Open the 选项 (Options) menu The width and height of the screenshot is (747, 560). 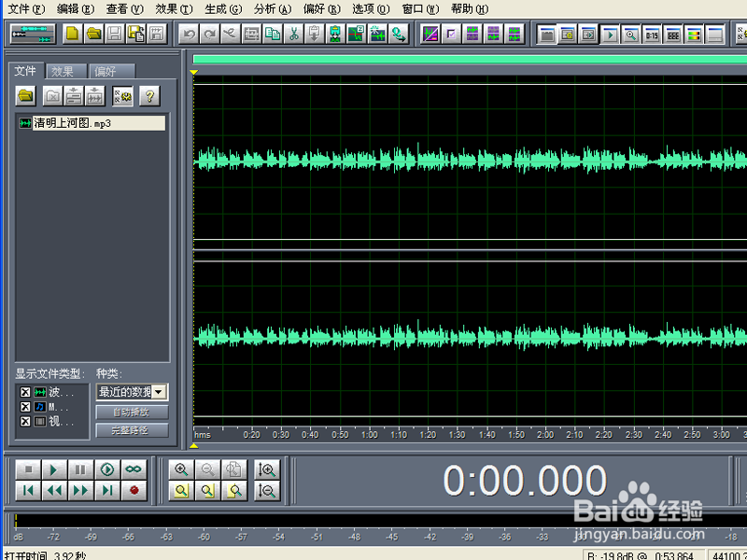(x=371, y=8)
